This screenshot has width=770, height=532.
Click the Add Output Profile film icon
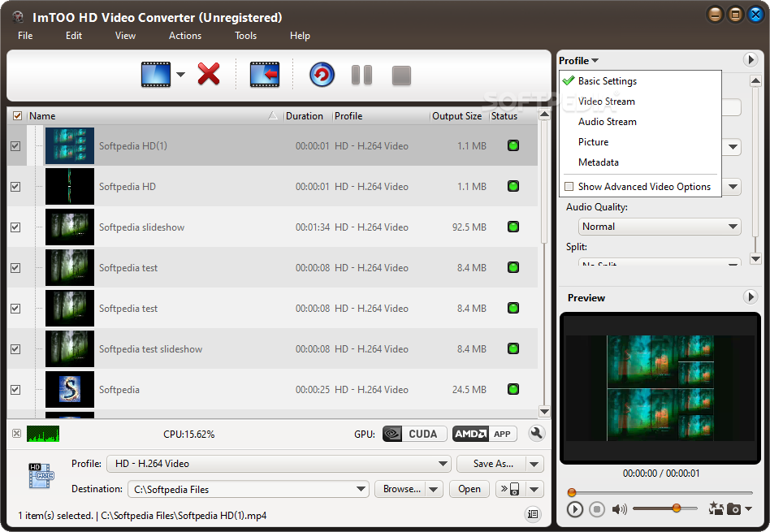pos(265,75)
